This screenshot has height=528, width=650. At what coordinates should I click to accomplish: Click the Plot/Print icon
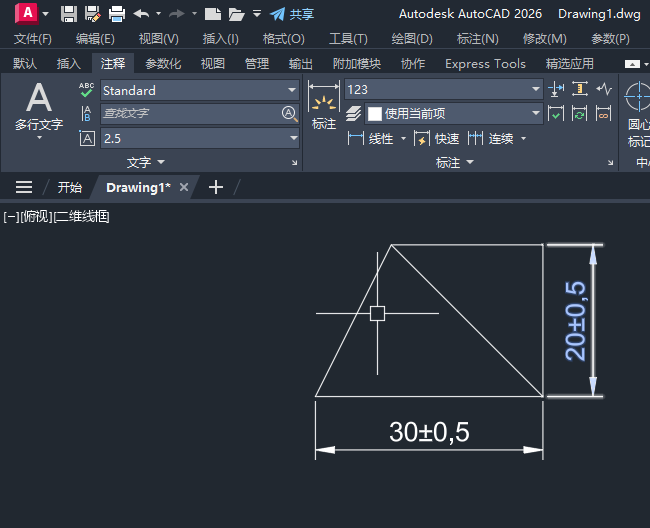[116, 14]
